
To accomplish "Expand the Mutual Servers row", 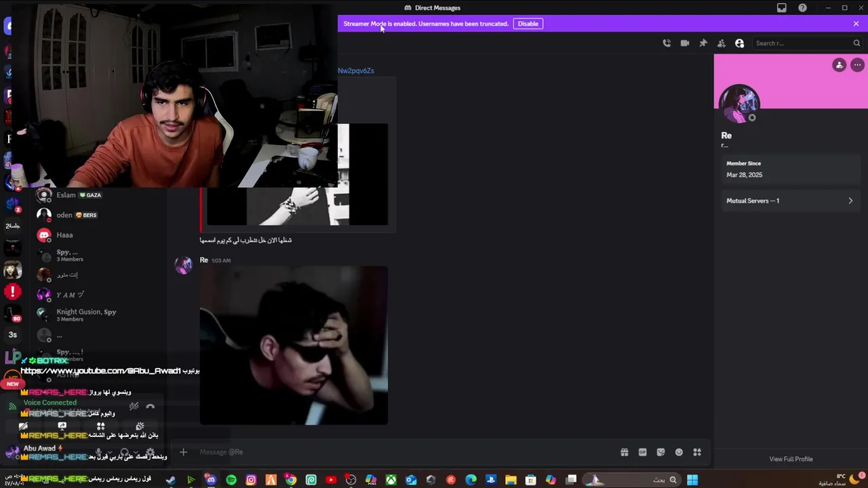I will (x=790, y=201).
